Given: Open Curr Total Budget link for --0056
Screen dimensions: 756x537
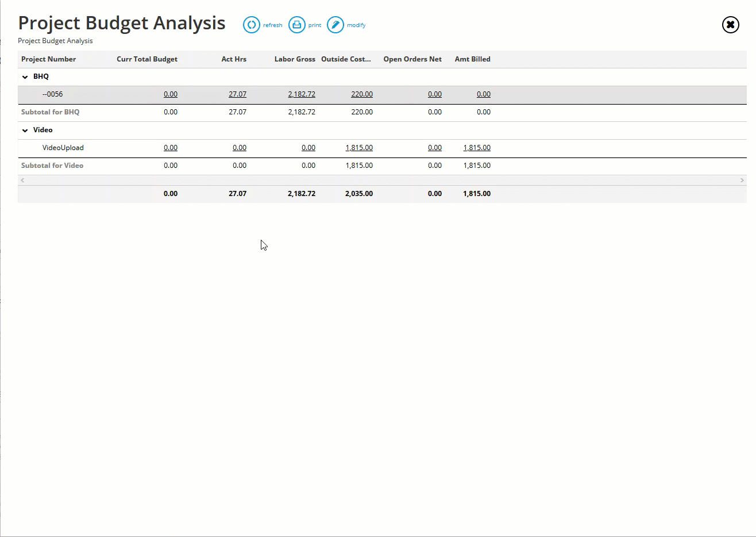Looking at the screenshot, I should 171,94.
